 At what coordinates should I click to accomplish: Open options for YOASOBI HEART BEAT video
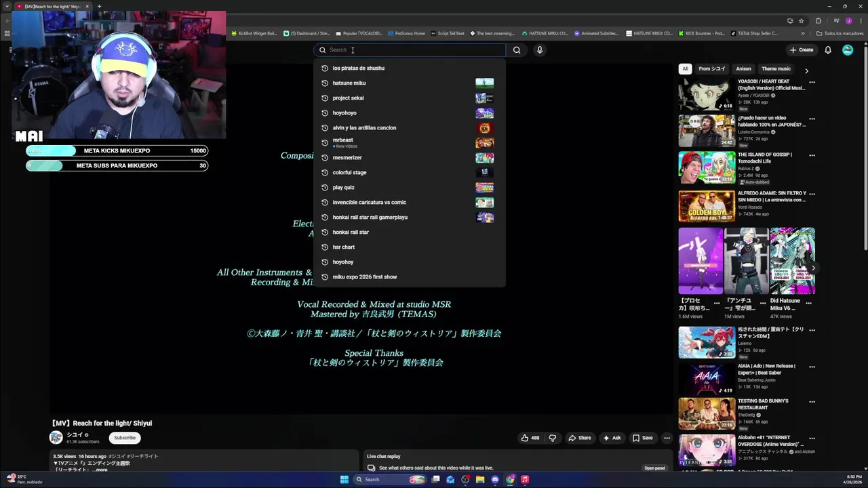coord(812,82)
